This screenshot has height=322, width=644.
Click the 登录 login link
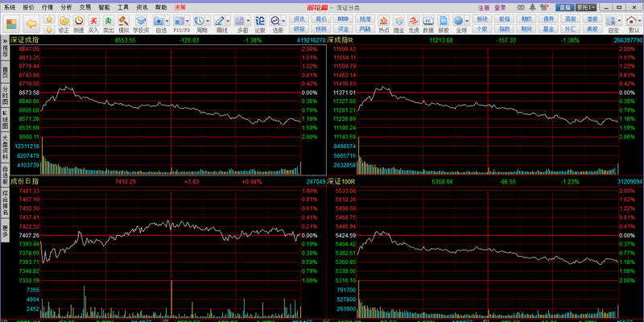coord(500,6)
